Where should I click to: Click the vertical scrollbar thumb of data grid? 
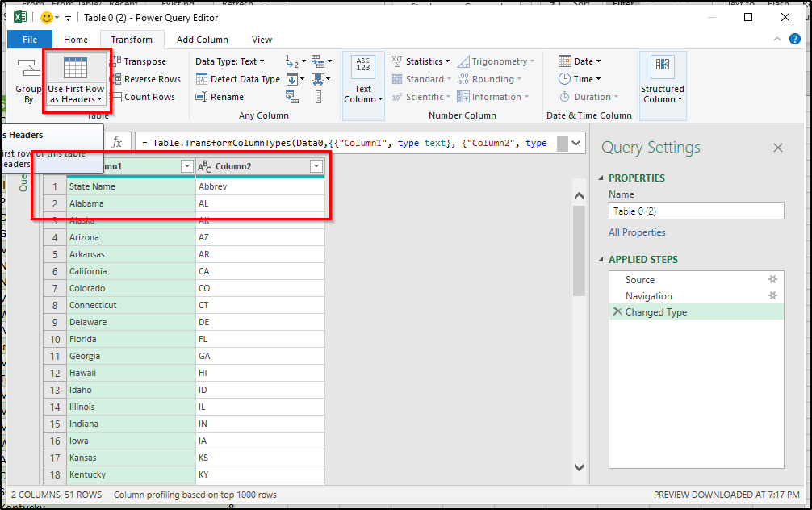pos(579,251)
